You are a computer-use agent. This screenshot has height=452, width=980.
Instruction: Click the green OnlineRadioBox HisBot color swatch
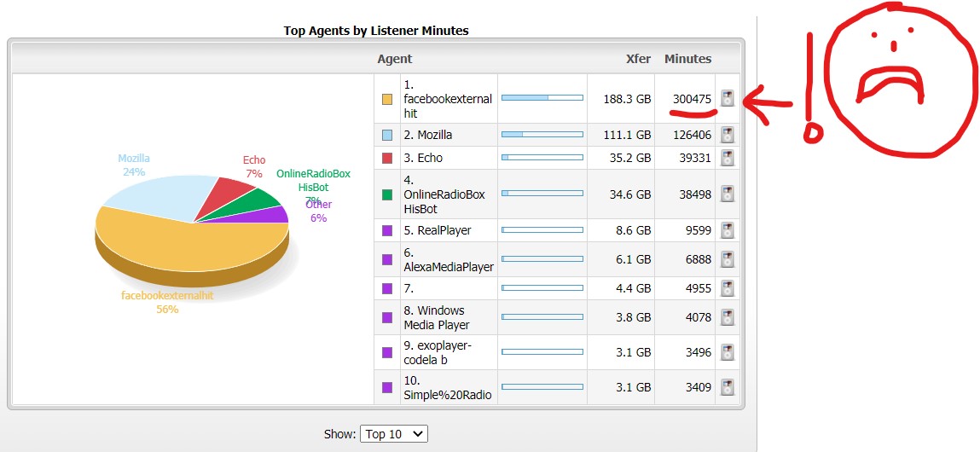coord(387,194)
